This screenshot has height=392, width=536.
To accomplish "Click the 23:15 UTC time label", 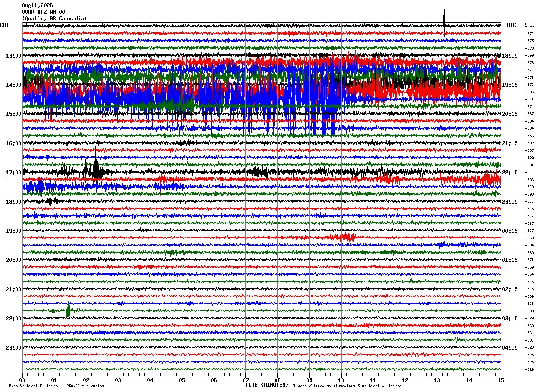I will click(x=510, y=201).
